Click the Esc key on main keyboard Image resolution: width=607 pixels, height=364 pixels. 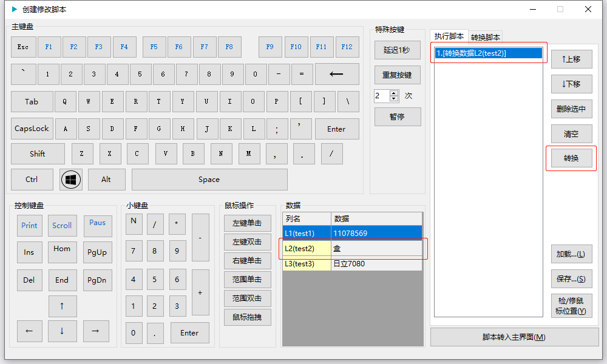[x=23, y=47]
